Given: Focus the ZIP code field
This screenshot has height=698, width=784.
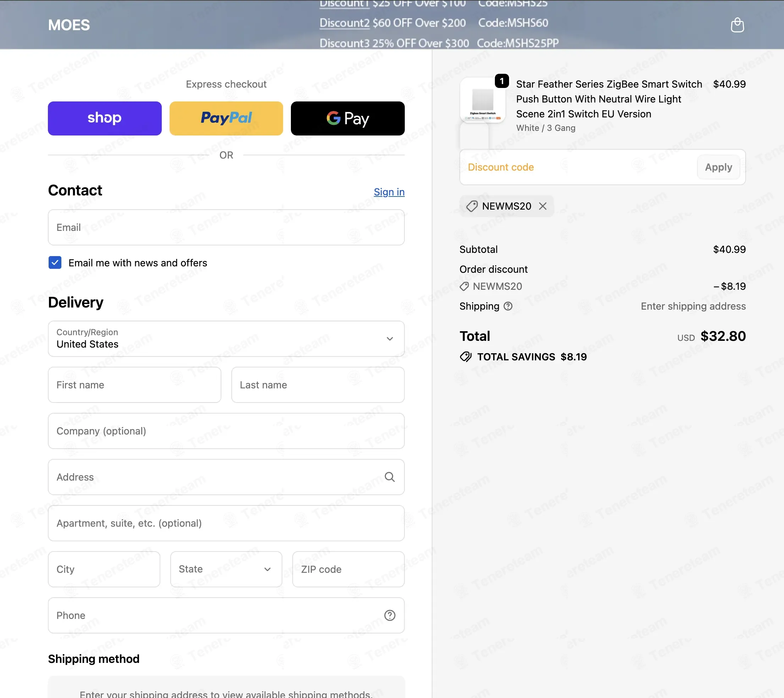Looking at the screenshot, I should (348, 569).
